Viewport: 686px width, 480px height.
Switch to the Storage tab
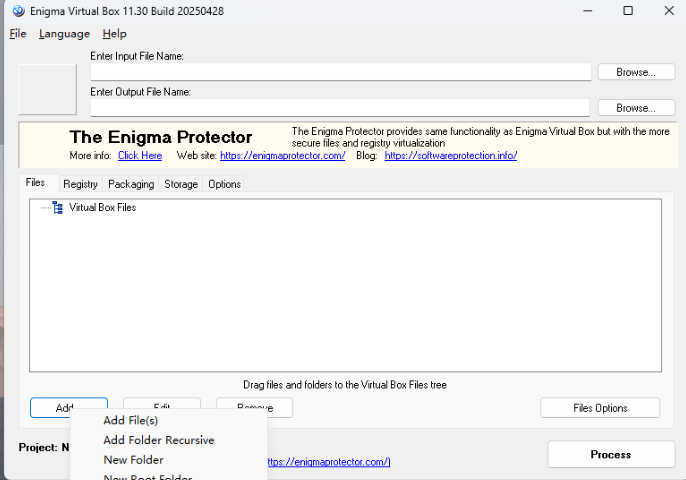coord(181,184)
